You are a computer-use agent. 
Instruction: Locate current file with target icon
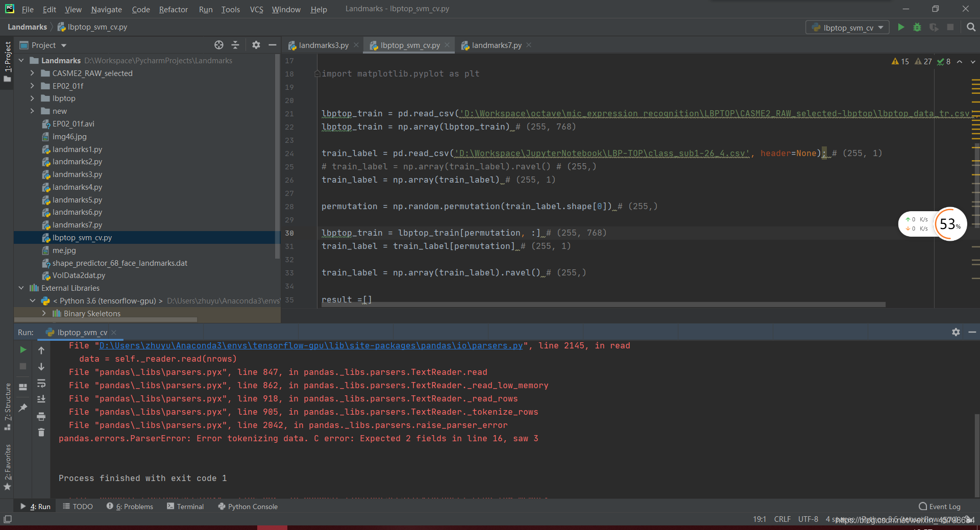219,45
